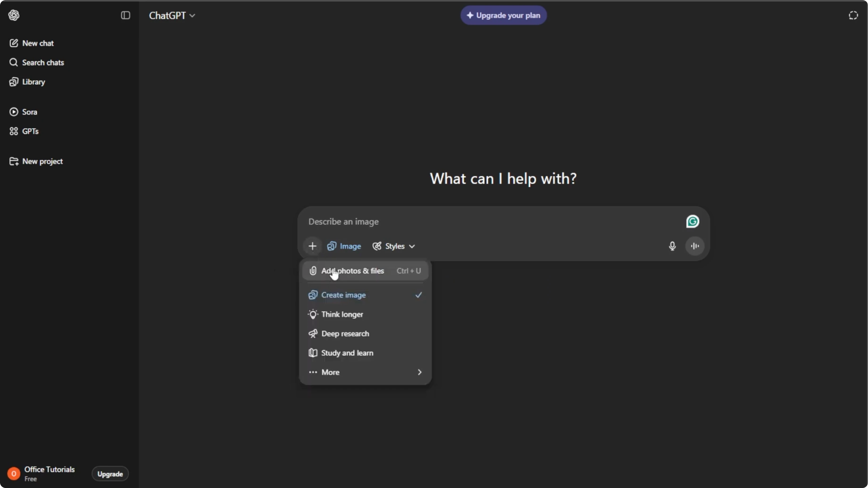Click the microphone dictate icon
The width and height of the screenshot is (868, 488).
pos(672,246)
